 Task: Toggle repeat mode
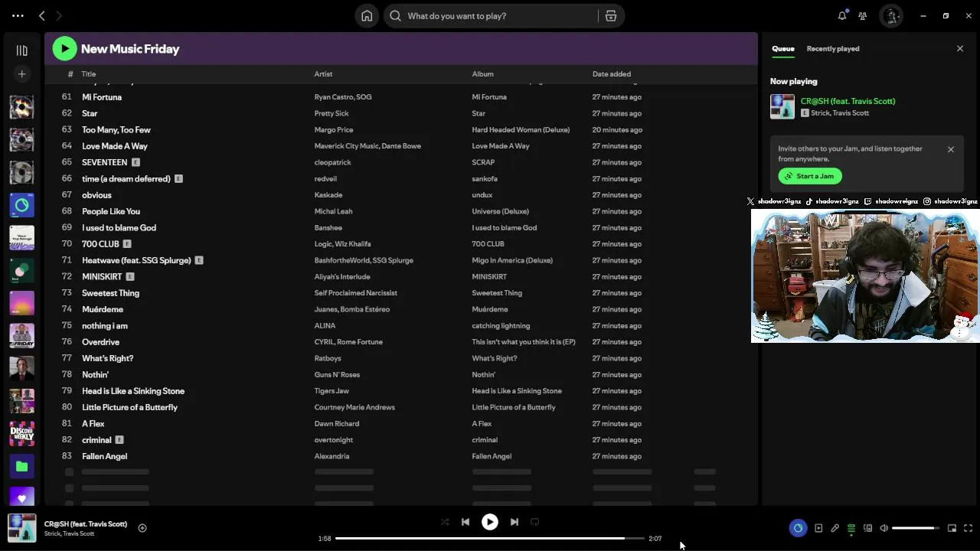click(x=535, y=522)
